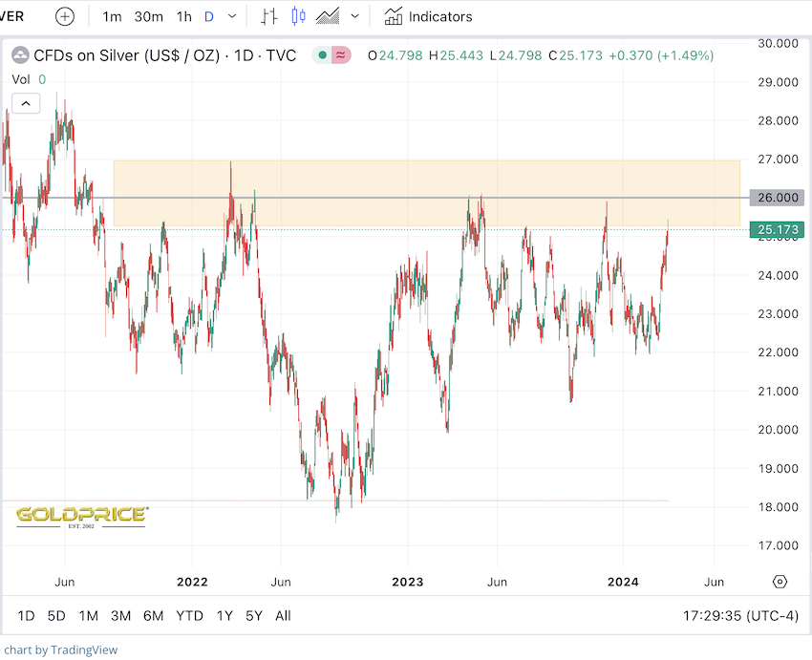Click the H25.443 high value
The height and width of the screenshot is (660, 812).
456,55
